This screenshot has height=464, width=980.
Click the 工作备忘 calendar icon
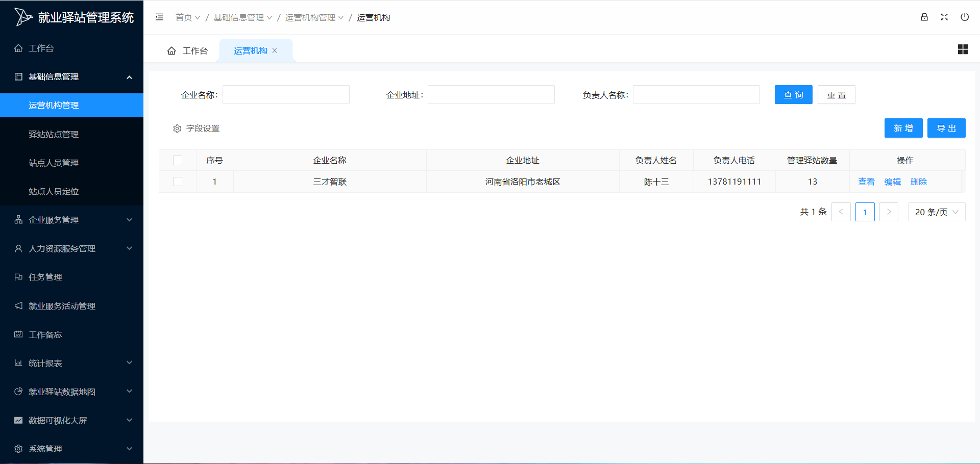click(18, 334)
